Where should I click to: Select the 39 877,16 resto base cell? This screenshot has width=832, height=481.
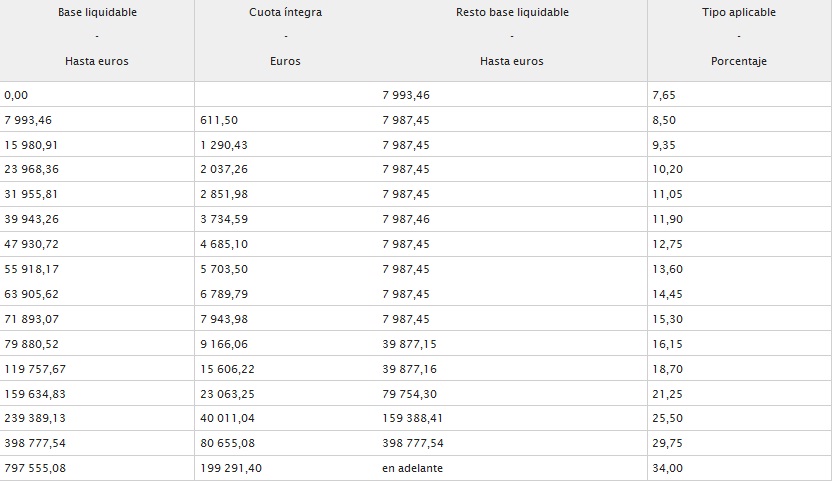click(x=512, y=368)
